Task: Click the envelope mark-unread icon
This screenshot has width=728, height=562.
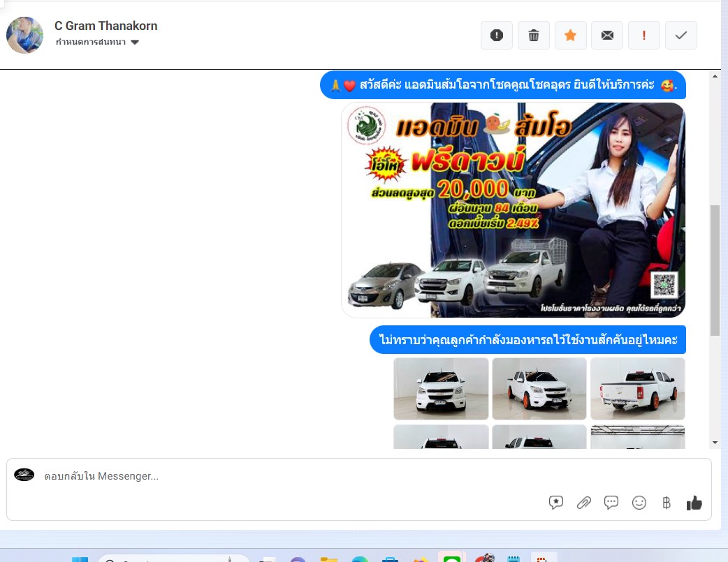Action: click(607, 36)
